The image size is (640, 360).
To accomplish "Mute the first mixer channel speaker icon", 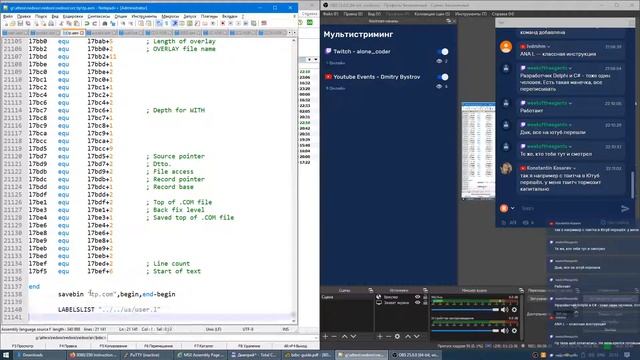I will (x=505, y=310).
